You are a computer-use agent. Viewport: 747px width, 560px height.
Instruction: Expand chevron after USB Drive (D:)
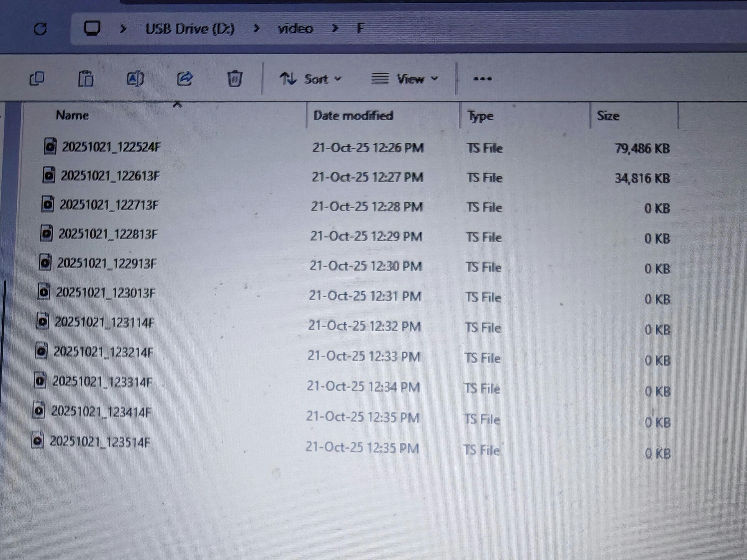[x=257, y=29]
